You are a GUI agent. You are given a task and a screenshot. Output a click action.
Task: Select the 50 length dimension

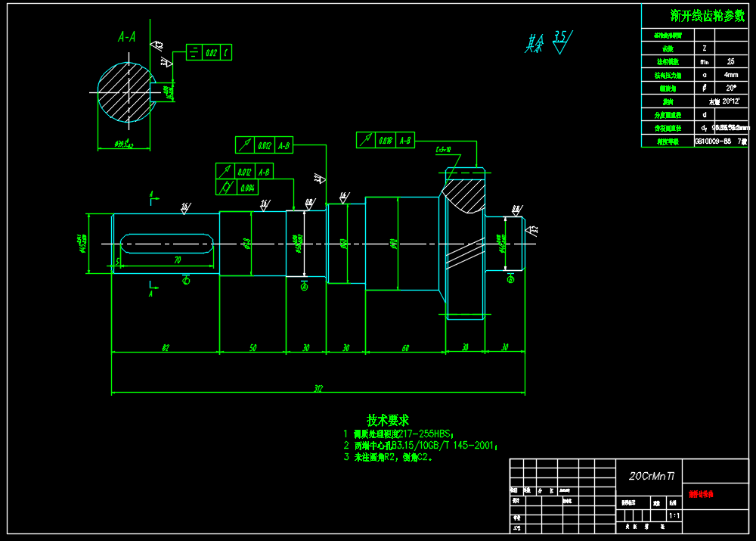[253, 348]
